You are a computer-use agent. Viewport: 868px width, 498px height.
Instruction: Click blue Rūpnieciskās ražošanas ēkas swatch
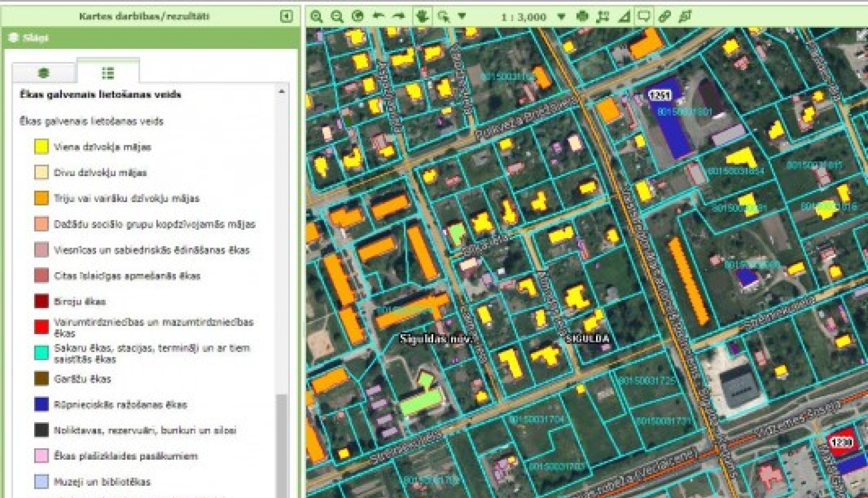tap(41, 404)
